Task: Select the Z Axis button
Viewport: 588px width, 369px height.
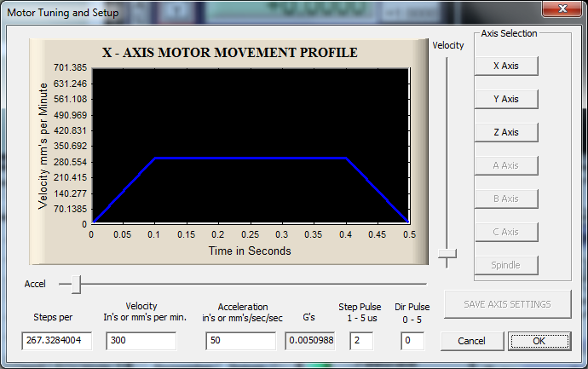Action: click(x=506, y=132)
